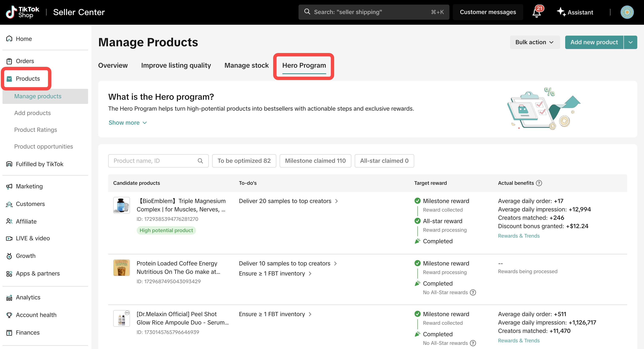This screenshot has width=644, height=349.
Task: Open the Assistant sparkle icon
Action: [561, 12]
